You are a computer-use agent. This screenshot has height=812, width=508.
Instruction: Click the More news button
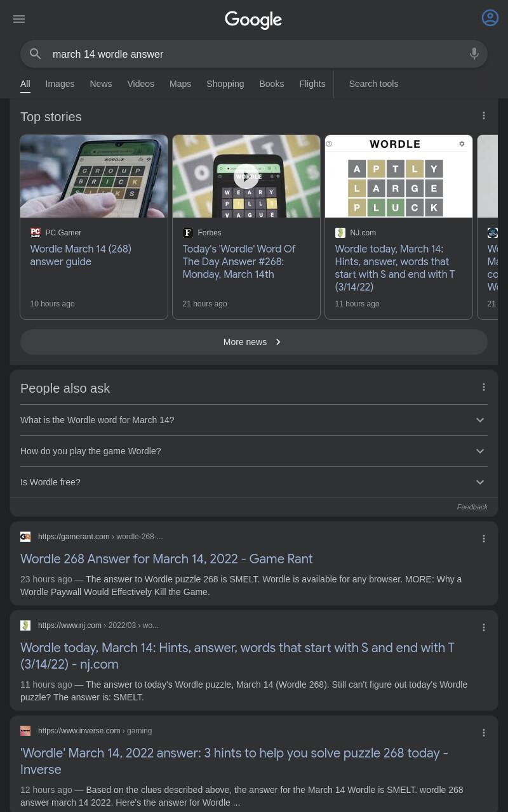click(254, 342)
